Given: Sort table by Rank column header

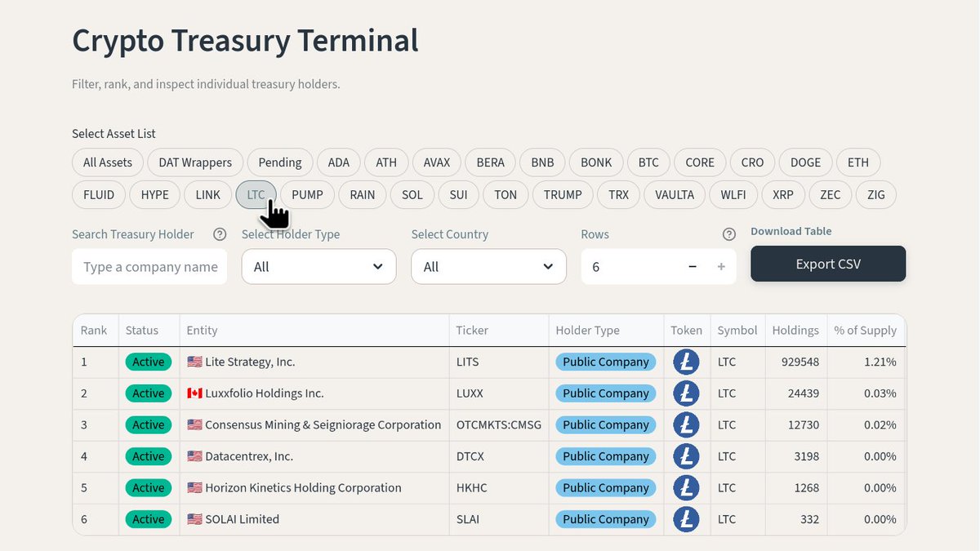Looking at the screenshot, I should coord(96,331).
